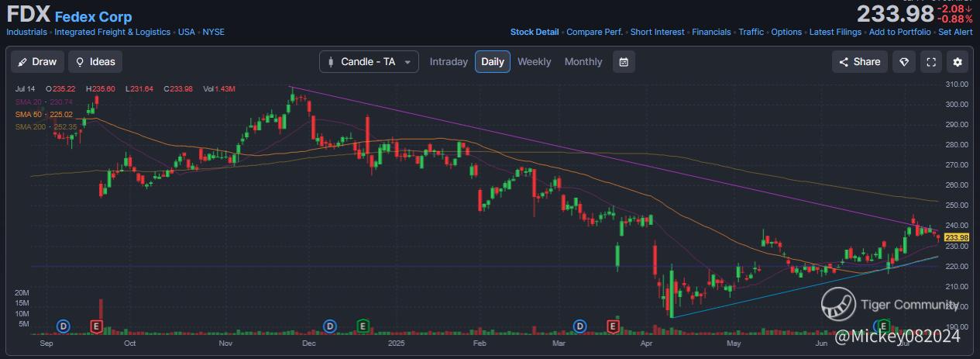Screen dimensions: 980x359
Task: Open the green December earnings marker
Action: (363, 326)
